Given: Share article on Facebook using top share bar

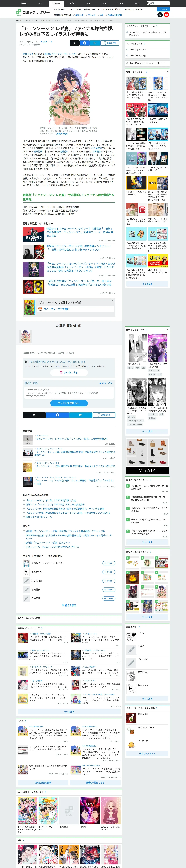Looking at the screenshot, I should tap(84, 43).
